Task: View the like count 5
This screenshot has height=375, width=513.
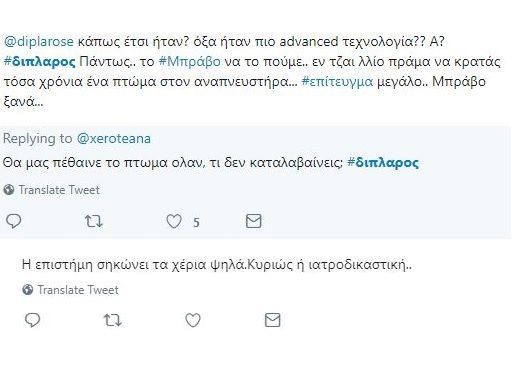Action: click(x=196, y=222)
